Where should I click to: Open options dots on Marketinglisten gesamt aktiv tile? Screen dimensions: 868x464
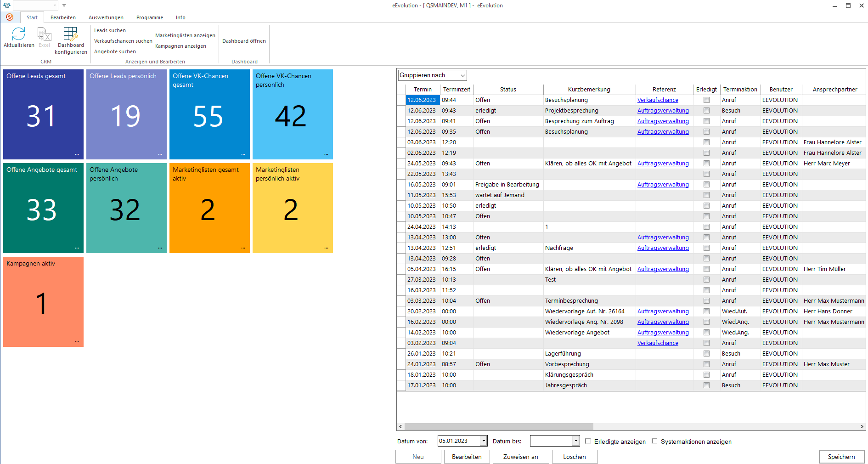point(243,248)
